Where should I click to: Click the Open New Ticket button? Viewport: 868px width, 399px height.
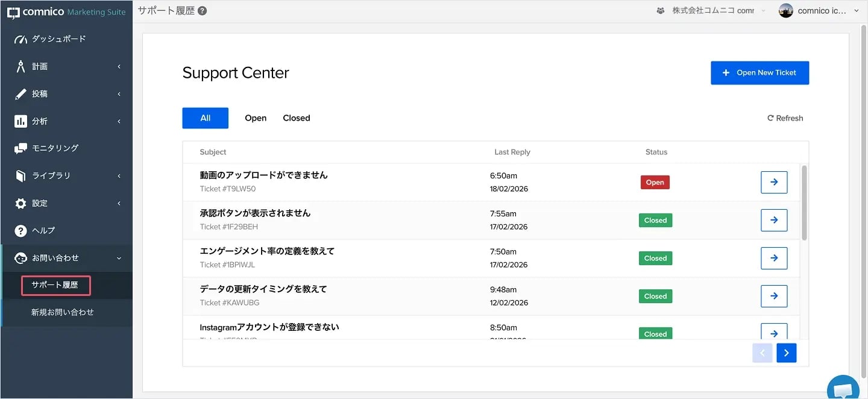[759, 73]
